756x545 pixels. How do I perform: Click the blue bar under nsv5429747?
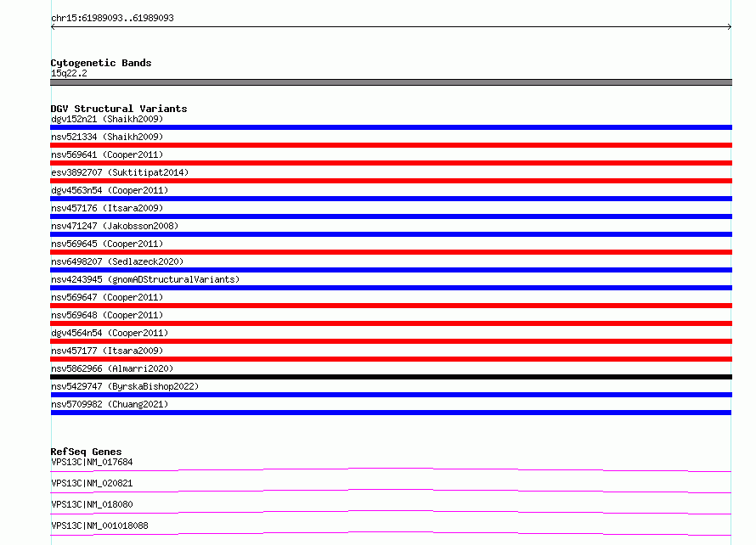[x=391, y=395]
